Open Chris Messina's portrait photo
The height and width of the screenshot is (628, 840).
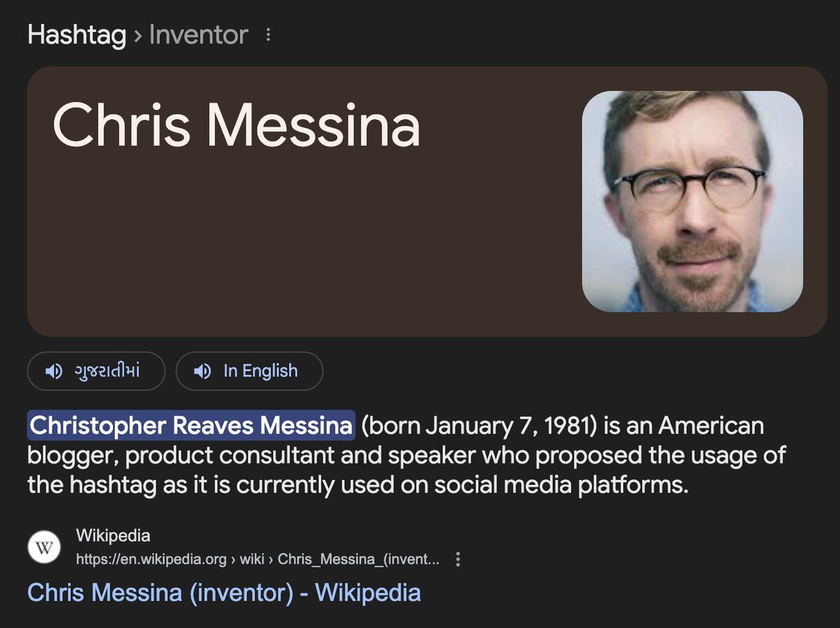692,201
